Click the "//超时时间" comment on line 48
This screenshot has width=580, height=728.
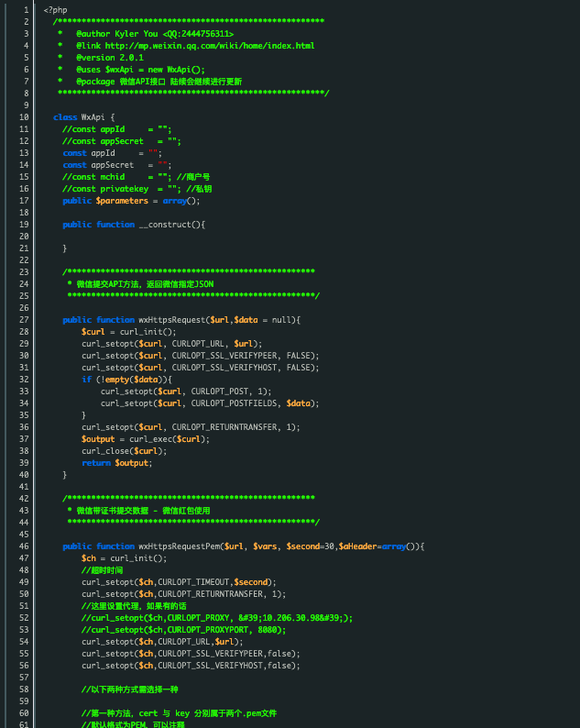click(102, 570)
